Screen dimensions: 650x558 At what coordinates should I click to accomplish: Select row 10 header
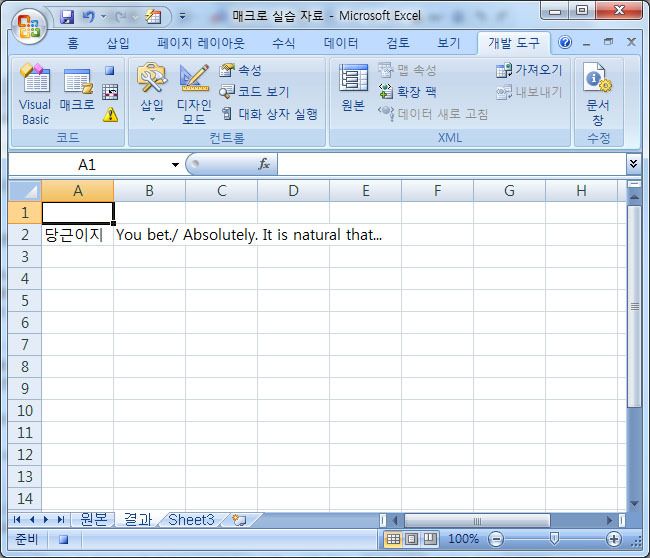[x=25, y=411]
